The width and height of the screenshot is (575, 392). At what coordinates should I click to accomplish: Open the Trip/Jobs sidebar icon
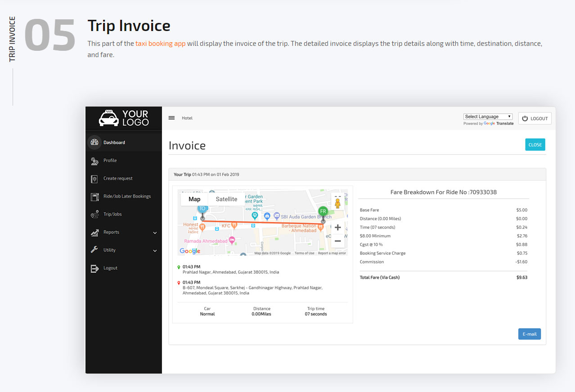pos(94,214)
